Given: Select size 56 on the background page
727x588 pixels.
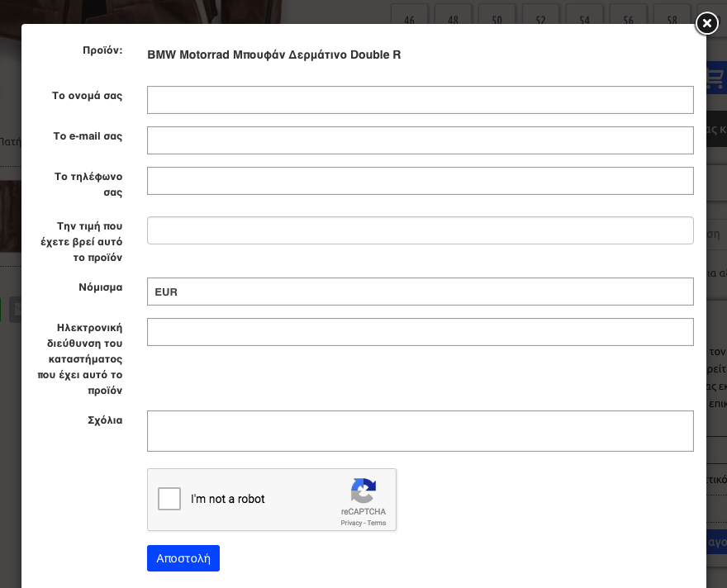Looking at the screenshot, I should [628, 15].
